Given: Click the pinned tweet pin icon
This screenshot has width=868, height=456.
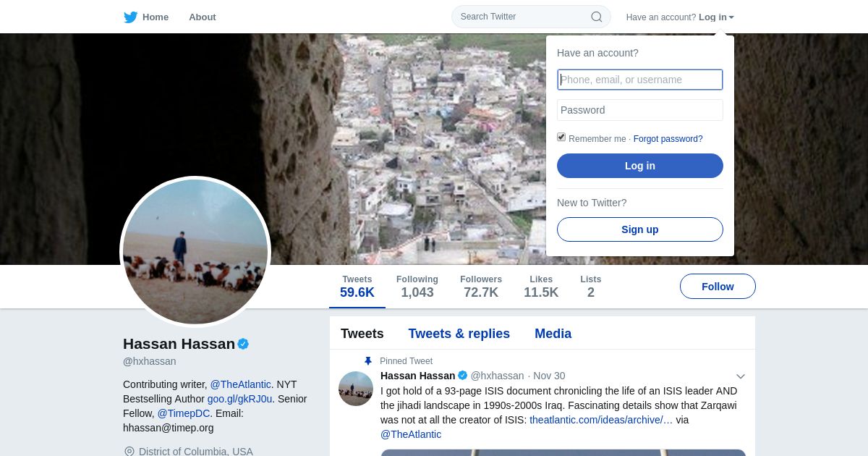Looking at the screenshot, I should (x=367, y=361).
